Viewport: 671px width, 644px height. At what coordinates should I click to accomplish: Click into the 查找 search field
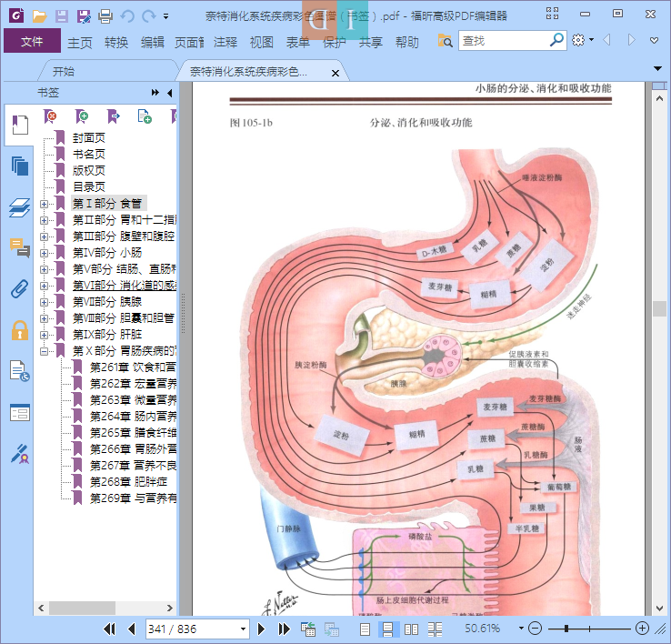point(504,41)
